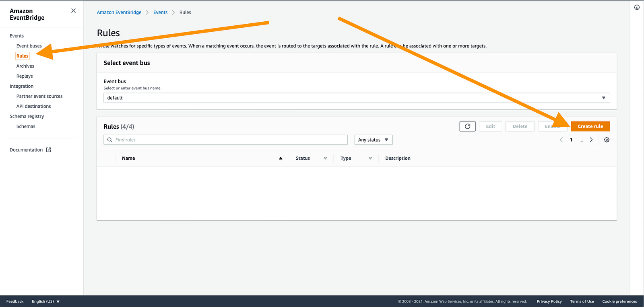This screenshot has width=644, height=307.
Task: Click the Documentation external link icon
Action: [49, 150]
